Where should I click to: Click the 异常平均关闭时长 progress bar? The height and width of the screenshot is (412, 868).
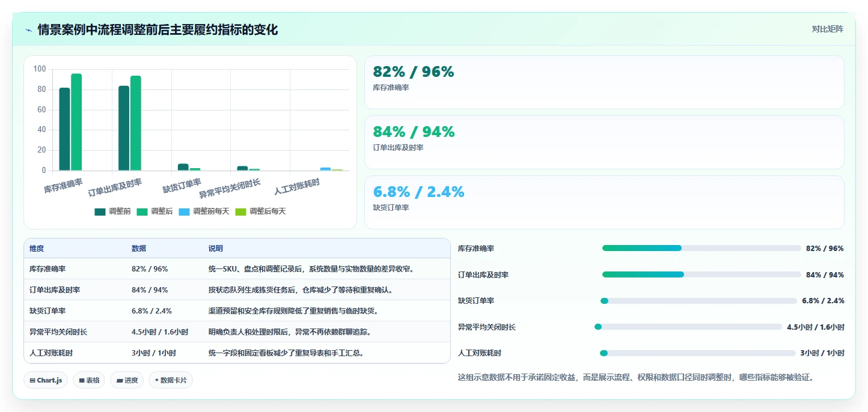click(688, 327)
